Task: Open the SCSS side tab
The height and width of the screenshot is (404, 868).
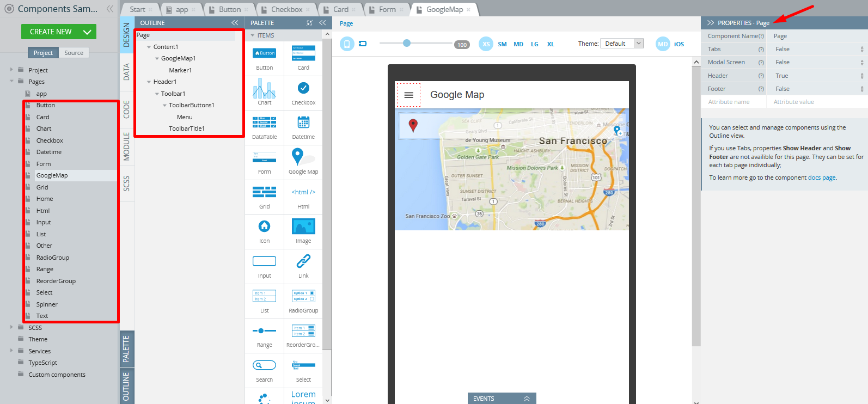Action: tap(126, 183)
